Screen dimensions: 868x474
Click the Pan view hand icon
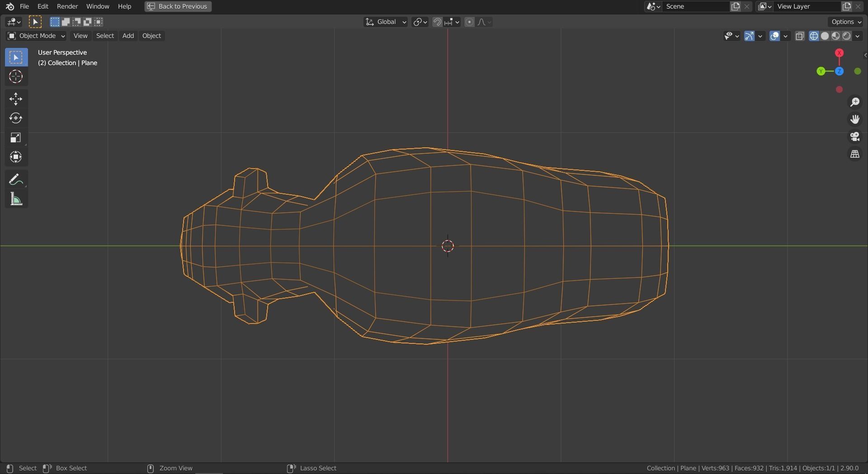coord(854,119)
